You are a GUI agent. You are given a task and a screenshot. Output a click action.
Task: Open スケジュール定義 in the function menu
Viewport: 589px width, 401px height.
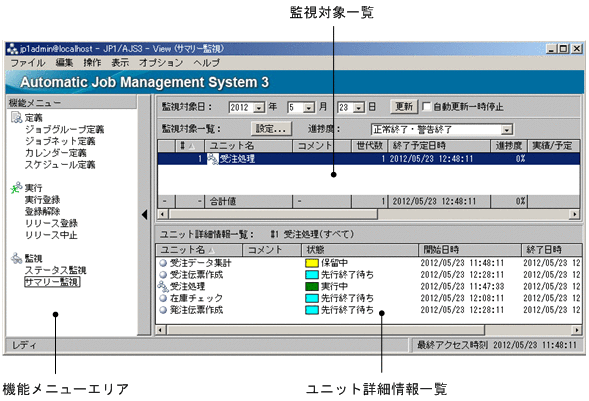pos(60,164)
